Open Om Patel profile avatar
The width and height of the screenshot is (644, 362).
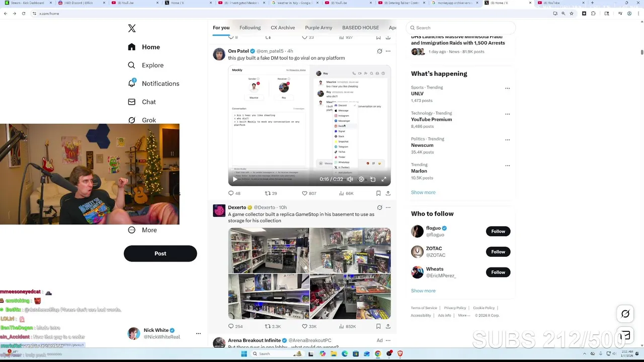click(x=219, y=54)
